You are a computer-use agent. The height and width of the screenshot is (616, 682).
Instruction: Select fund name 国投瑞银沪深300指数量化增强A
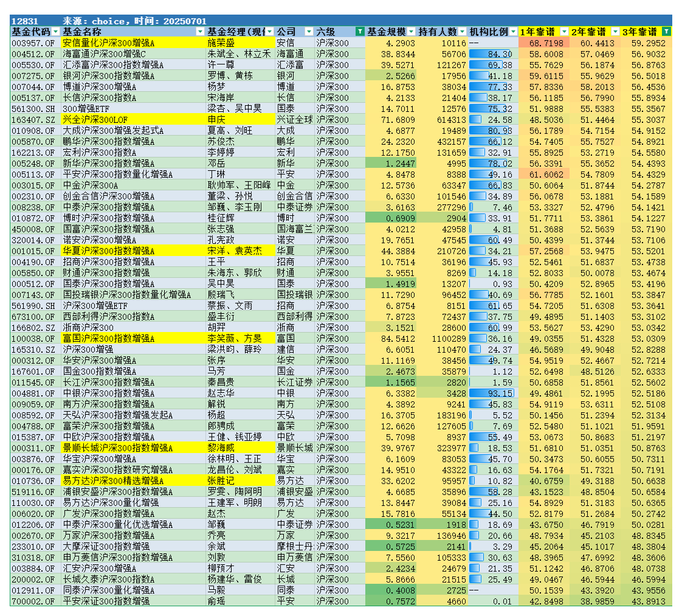pyautogui.click(x=133, y=294)
